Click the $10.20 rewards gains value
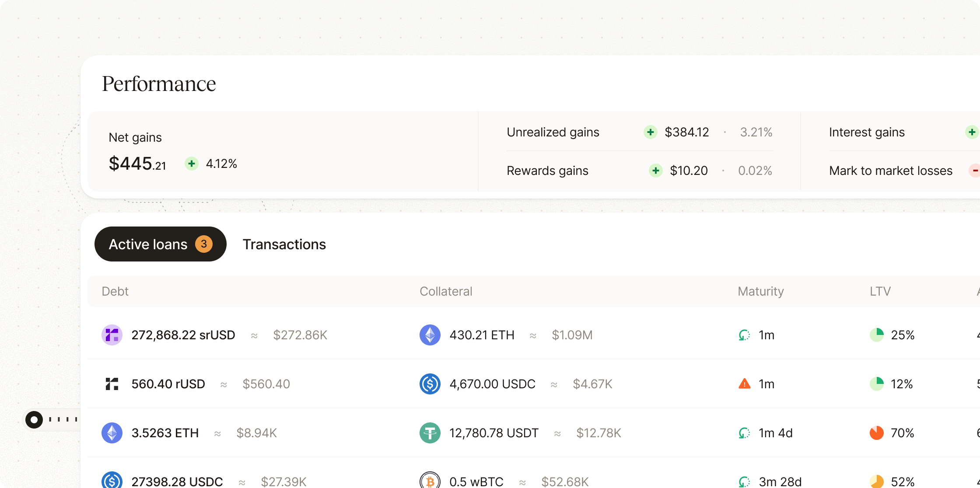 [689, 171]
